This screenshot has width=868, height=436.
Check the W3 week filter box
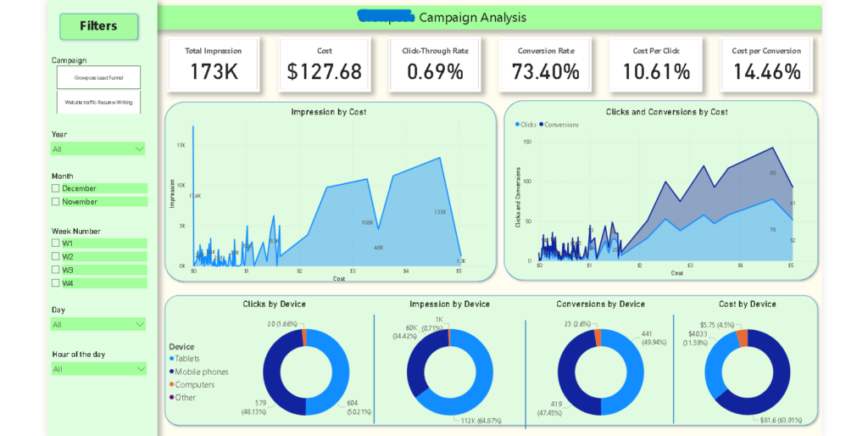tap(55, 270)
